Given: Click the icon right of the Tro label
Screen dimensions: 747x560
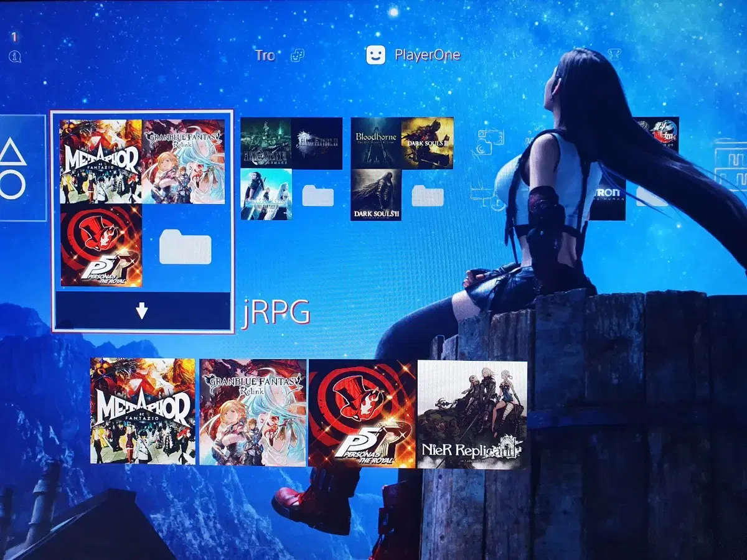Looking at the screenshot, I should (x=298, y=55).
